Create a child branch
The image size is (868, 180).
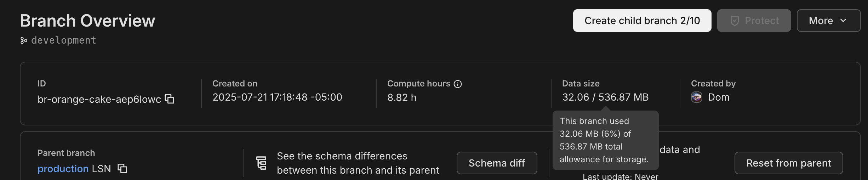[x=642, y=21]
